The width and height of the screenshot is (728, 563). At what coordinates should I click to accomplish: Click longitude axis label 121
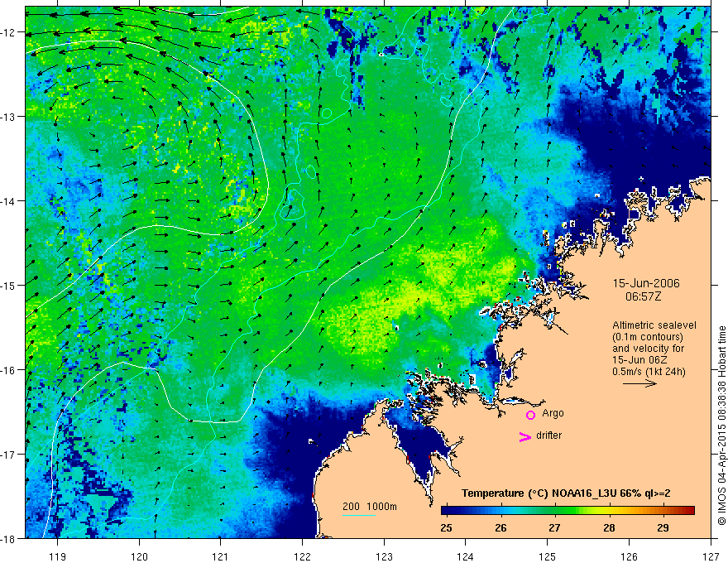point(221,556)
